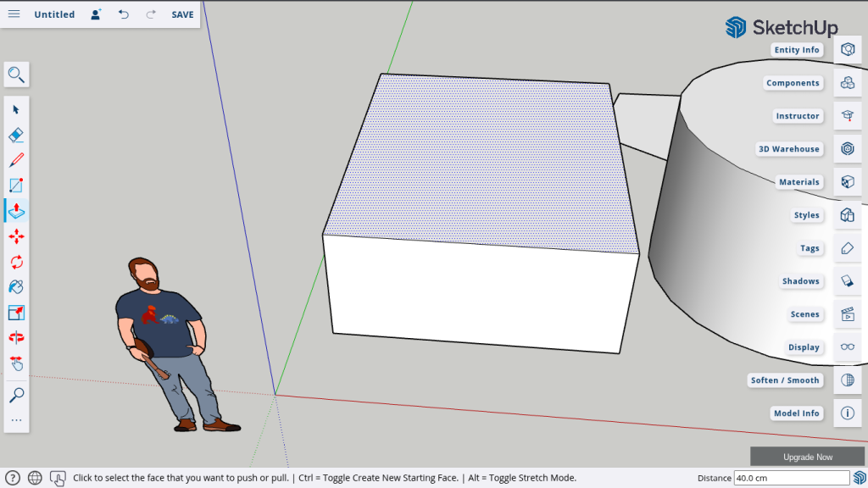Open the Styles panel

point(847,215)
